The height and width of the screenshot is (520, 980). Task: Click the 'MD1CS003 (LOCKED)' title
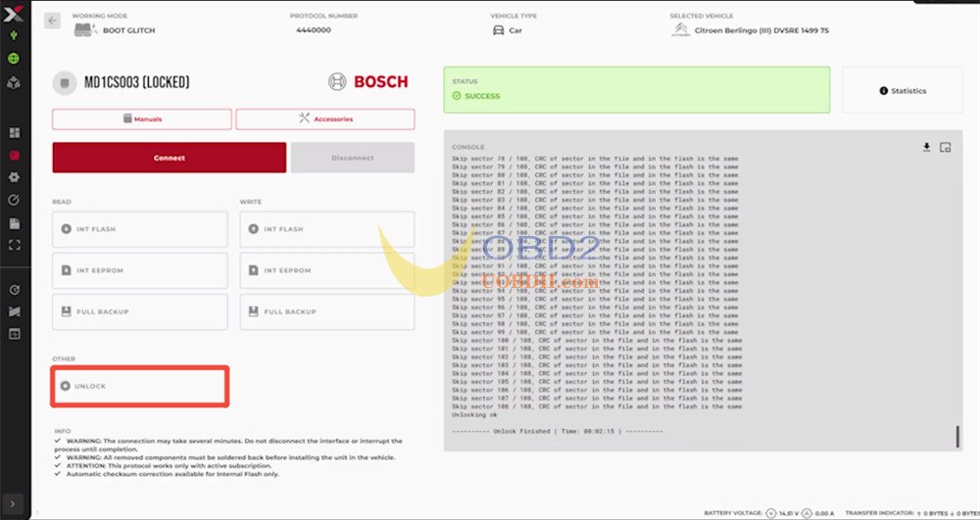[137, 82]
